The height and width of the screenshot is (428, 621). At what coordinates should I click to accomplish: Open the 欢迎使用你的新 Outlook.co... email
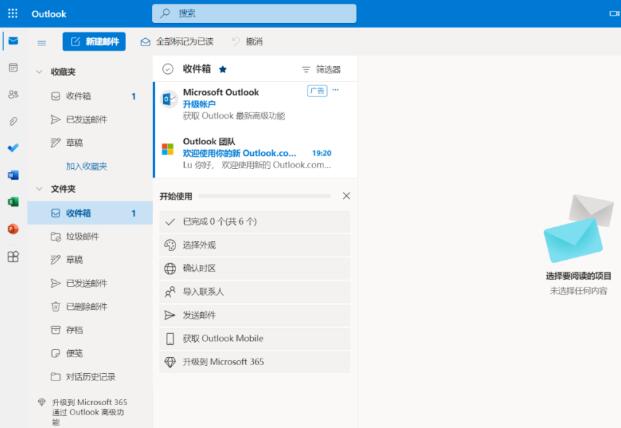(255, 153)
